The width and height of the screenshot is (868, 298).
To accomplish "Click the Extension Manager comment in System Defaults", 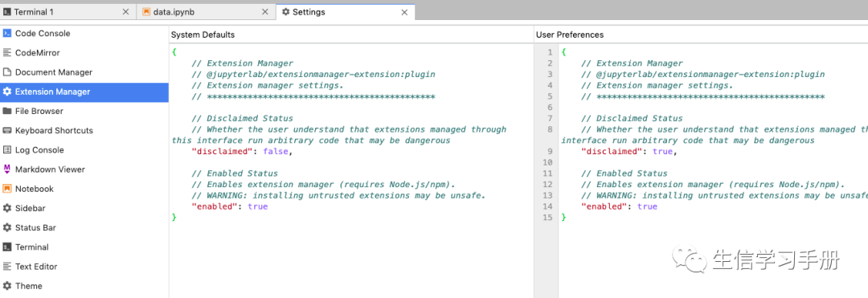I will [242, 63].
